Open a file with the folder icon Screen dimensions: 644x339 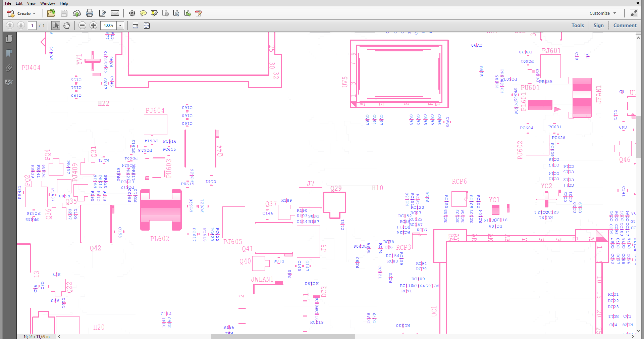tap(51, 13)
